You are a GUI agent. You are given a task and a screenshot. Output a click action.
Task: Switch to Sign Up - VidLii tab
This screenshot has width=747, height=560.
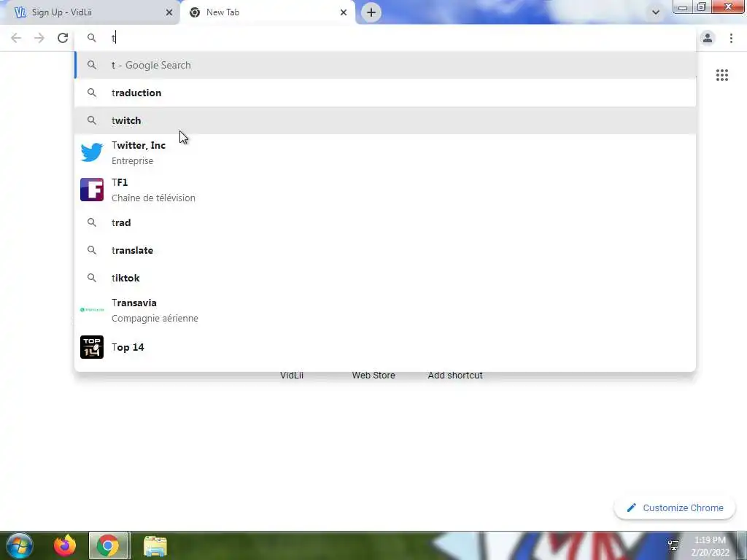click(90, 12)
